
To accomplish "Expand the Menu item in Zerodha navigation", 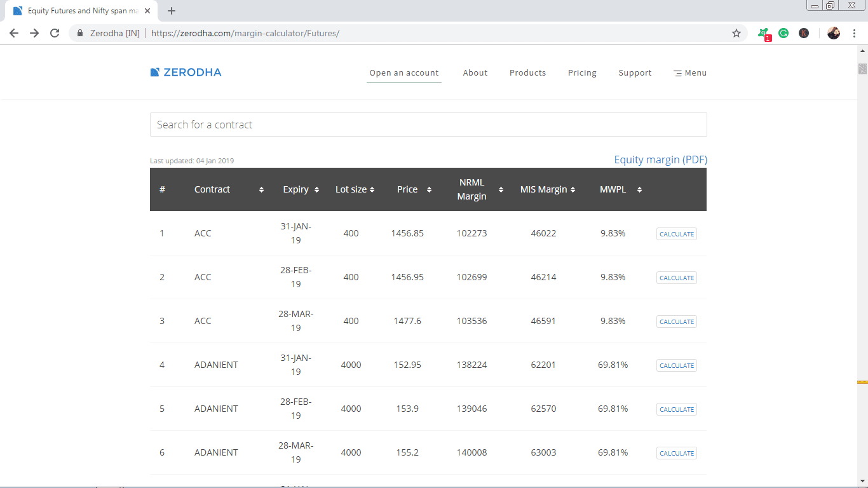I will coord(689,72).
